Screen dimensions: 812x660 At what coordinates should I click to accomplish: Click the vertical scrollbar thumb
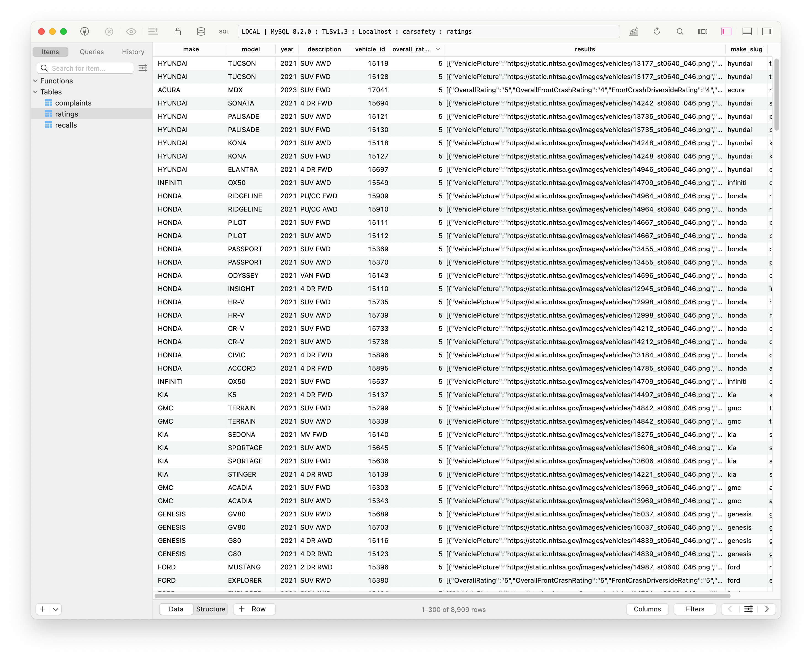coord(777,94)
